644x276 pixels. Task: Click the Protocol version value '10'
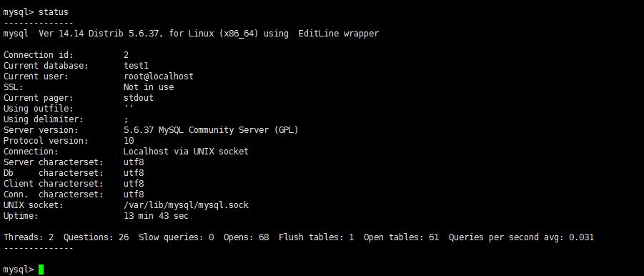click(129, 141)
